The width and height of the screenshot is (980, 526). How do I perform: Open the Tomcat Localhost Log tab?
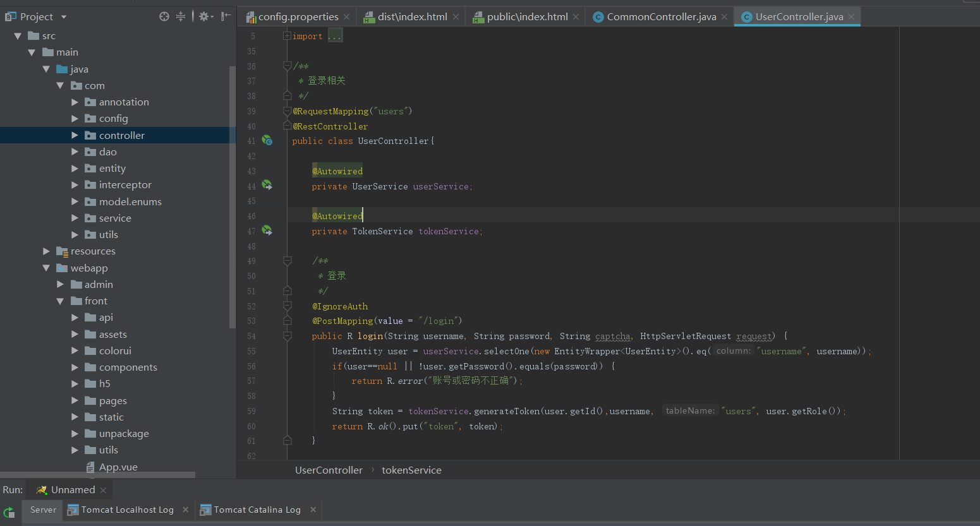click(x=120, y=510)
